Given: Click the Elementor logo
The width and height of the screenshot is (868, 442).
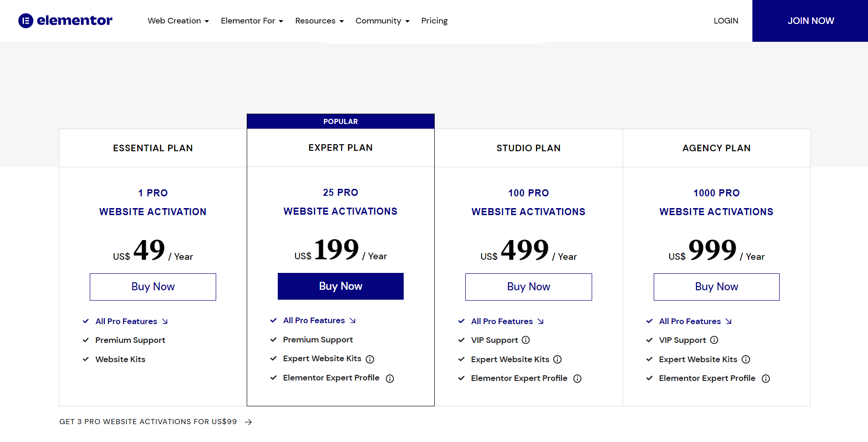Looking at the screenshot, I should pyautogui.click(x=65, y=21).
